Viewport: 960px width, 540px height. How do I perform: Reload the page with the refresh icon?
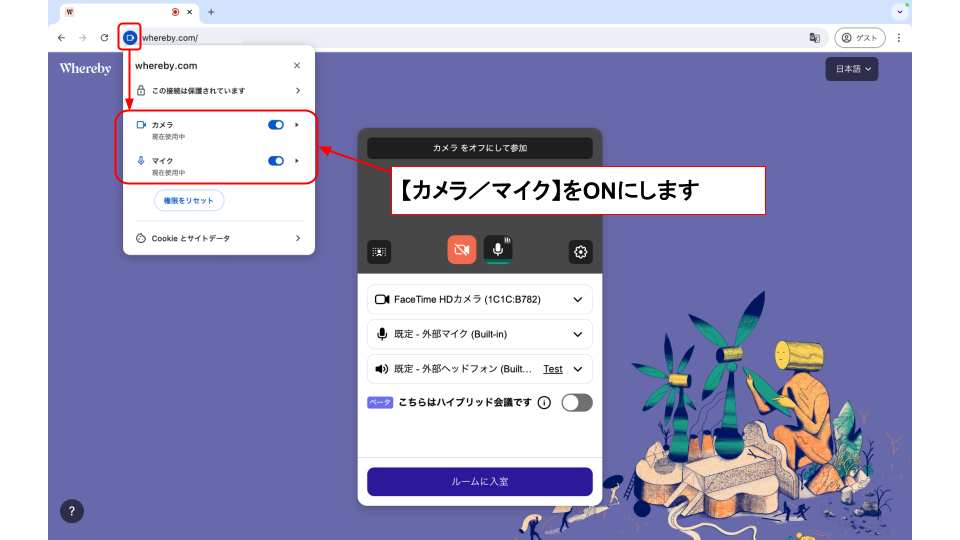(104, 38)
